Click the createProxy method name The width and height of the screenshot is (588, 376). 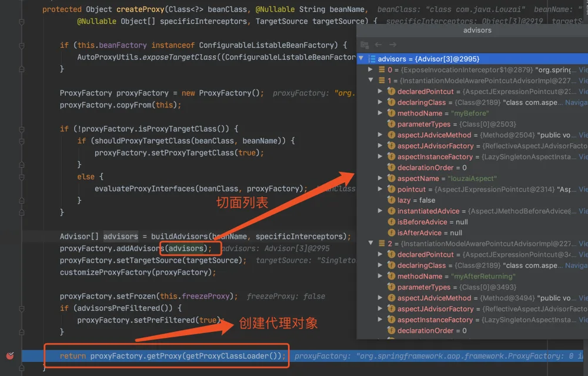141,9
